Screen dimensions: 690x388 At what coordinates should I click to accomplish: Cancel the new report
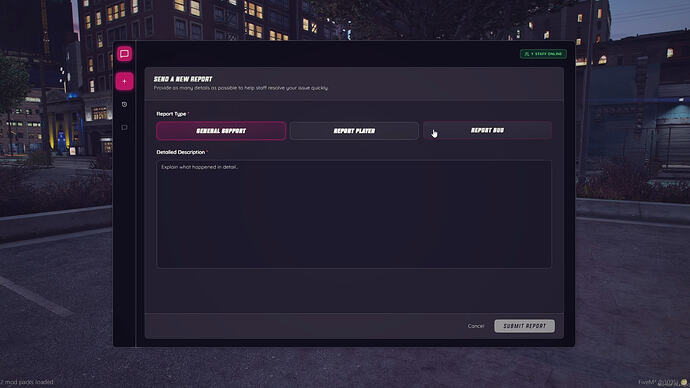coord(476,326)
